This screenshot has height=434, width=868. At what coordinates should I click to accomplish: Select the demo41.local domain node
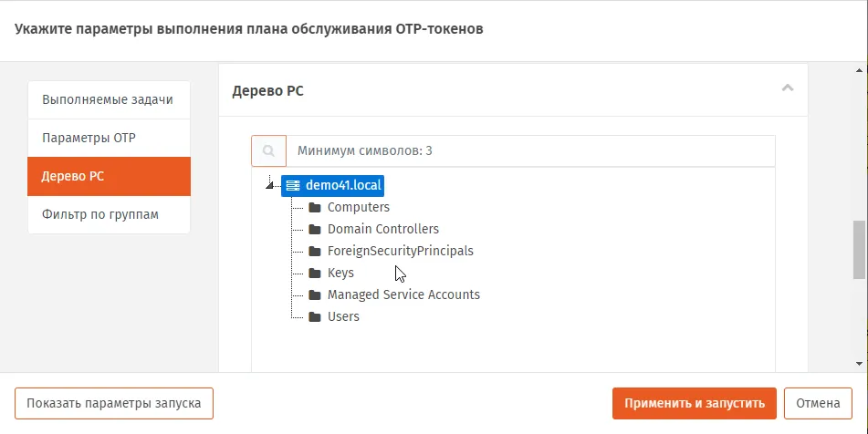(333, 185)
